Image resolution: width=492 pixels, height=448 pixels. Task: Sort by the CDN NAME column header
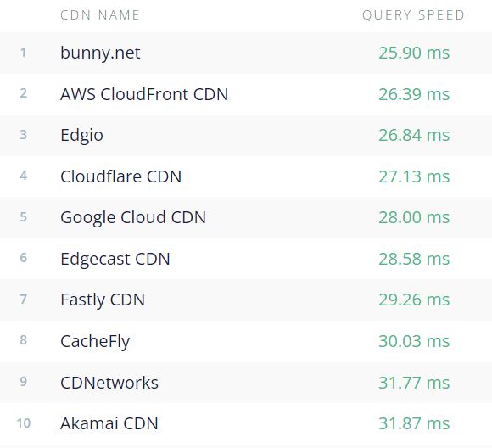[x=100, y=15]
